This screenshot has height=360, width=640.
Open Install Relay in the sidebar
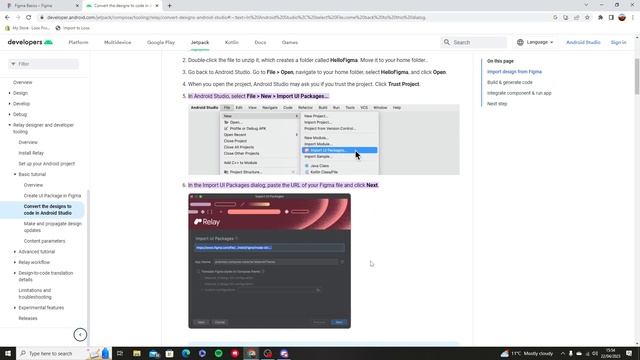coord(31,153)
